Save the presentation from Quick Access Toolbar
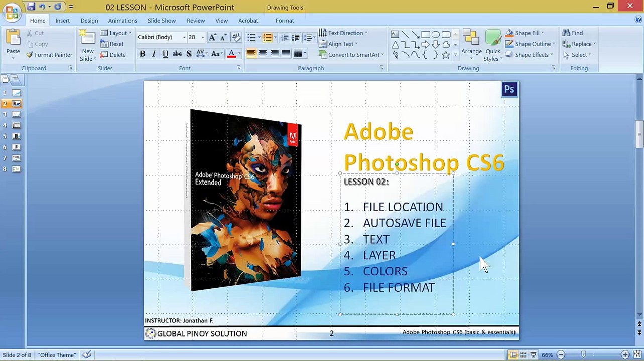644x361 pixels. tap(31, 7)
